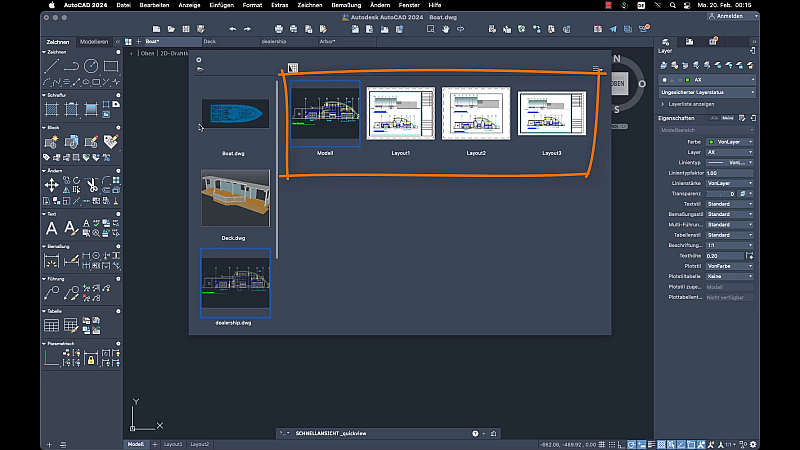Toggle Polar tracking in status bar
This screenshot has height=450, width=800.
click(x=631, y=444)
